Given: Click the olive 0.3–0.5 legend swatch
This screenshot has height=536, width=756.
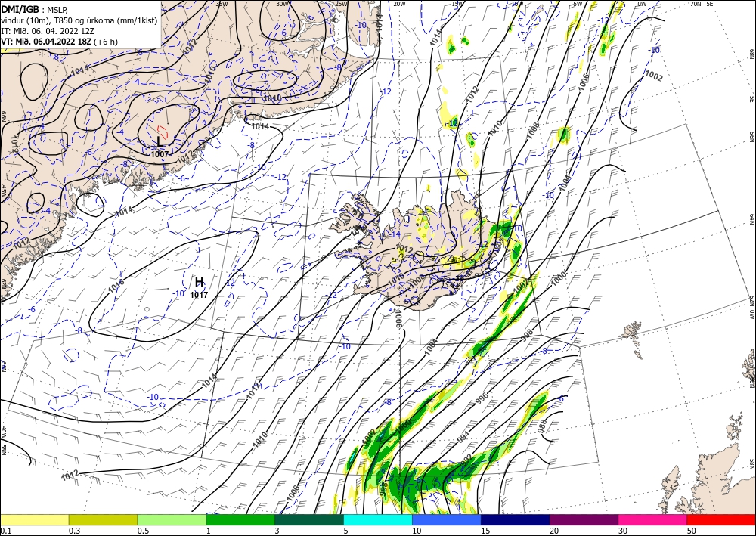Looking at the screenshot, I should tap(103, 519).
